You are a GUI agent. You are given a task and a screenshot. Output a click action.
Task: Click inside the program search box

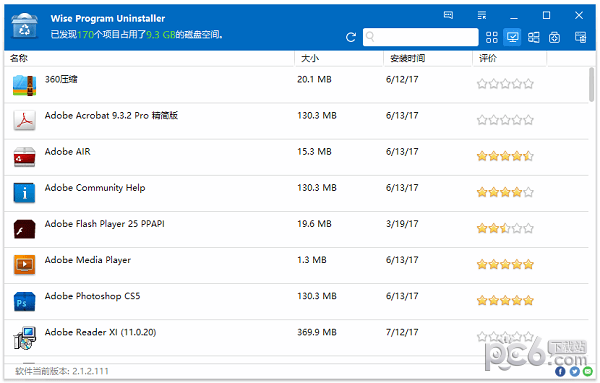[x=421, y=37]
